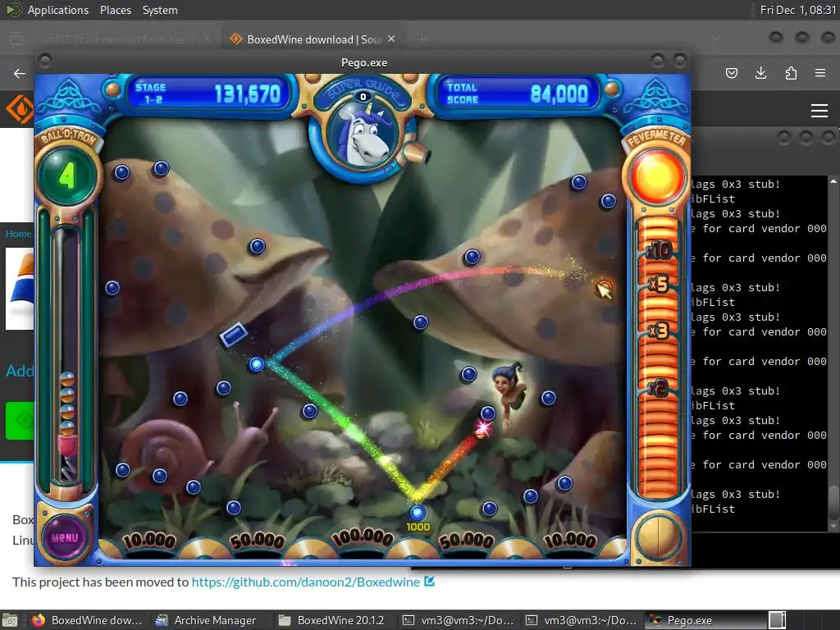840x630 pixels.
Task: Click the 10,000 bucket at far left
Action: pos(149,541)
